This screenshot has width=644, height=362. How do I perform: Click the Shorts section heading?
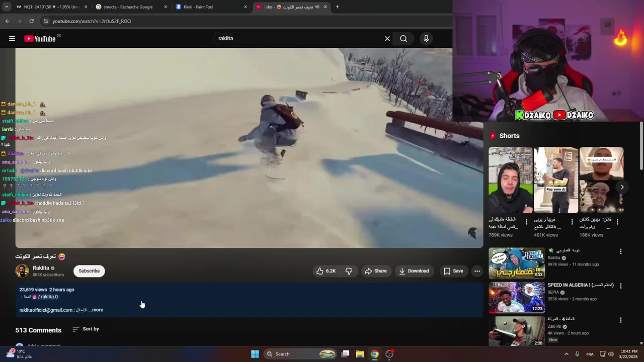(509, 136)
